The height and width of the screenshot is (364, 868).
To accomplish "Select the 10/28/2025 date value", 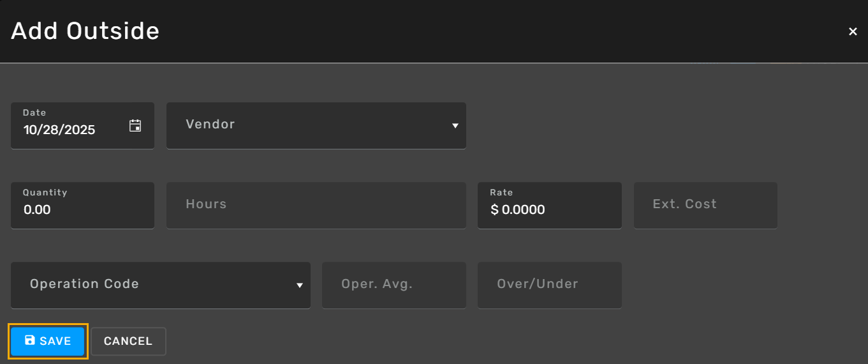I will (x=59, y=130).
